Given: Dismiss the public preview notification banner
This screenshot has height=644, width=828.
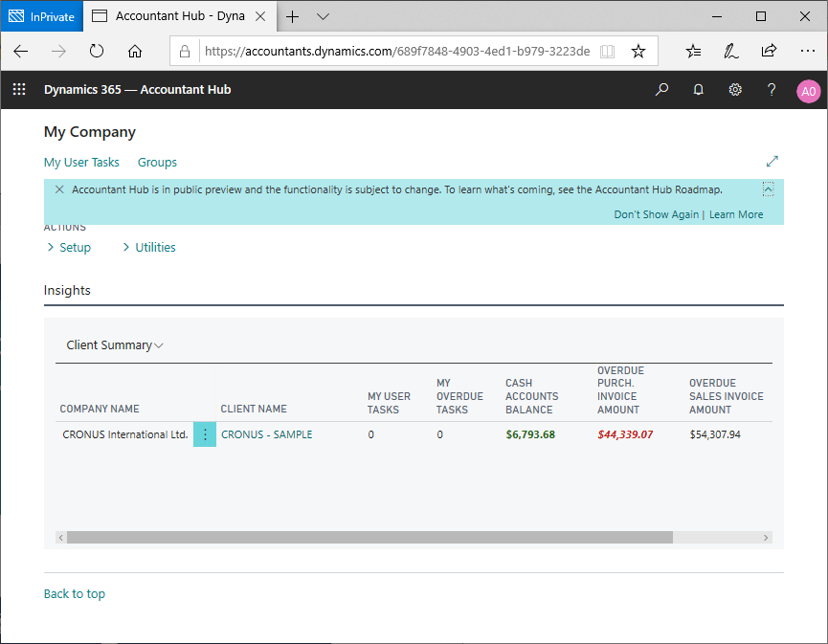Looking at the screenshot, I should (59, 189).
